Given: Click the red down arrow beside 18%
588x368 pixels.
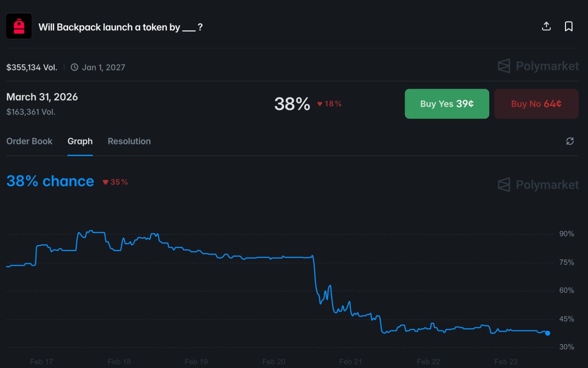Looking at the screenshot, I should [320, 104].
